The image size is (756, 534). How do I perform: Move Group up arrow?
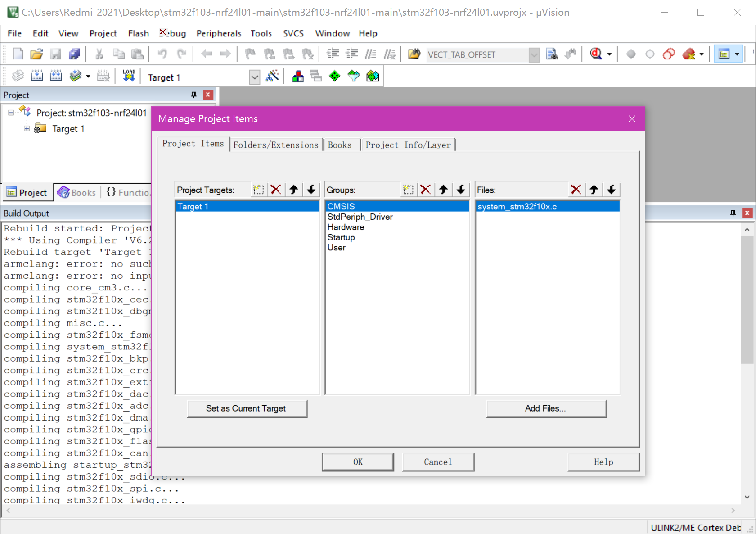443,190
